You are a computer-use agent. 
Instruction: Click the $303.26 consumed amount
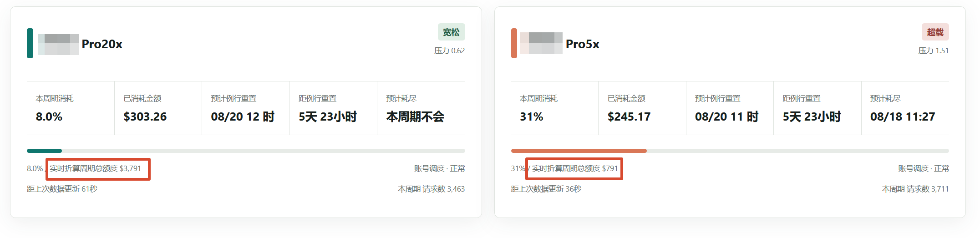[145, 116]
